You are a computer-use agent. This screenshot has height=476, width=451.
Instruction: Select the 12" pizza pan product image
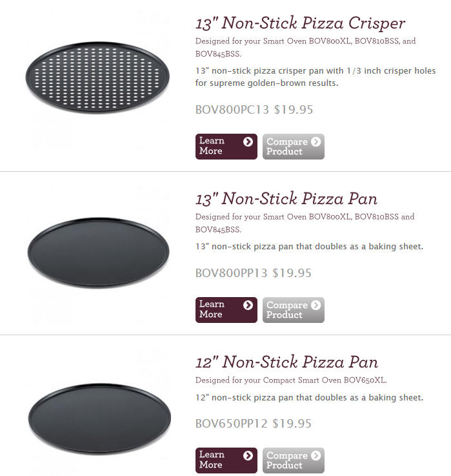click(x=99, y=419)
